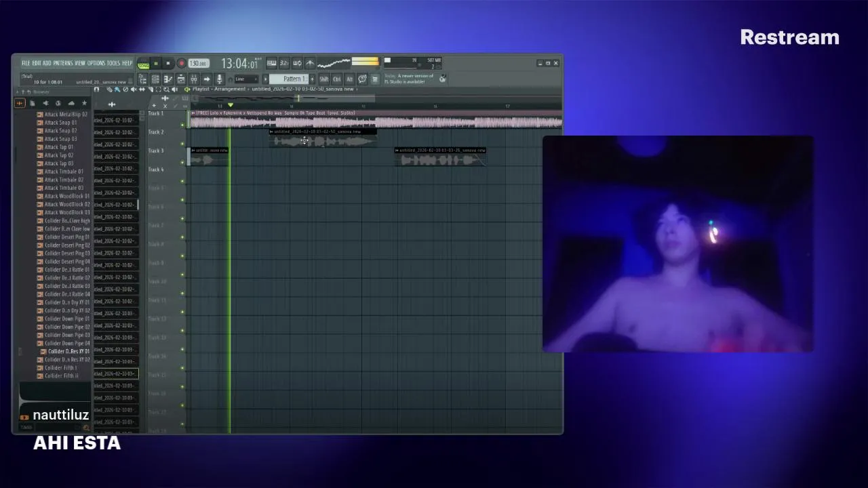Select sample Attack Snap 01

[57, 123]
